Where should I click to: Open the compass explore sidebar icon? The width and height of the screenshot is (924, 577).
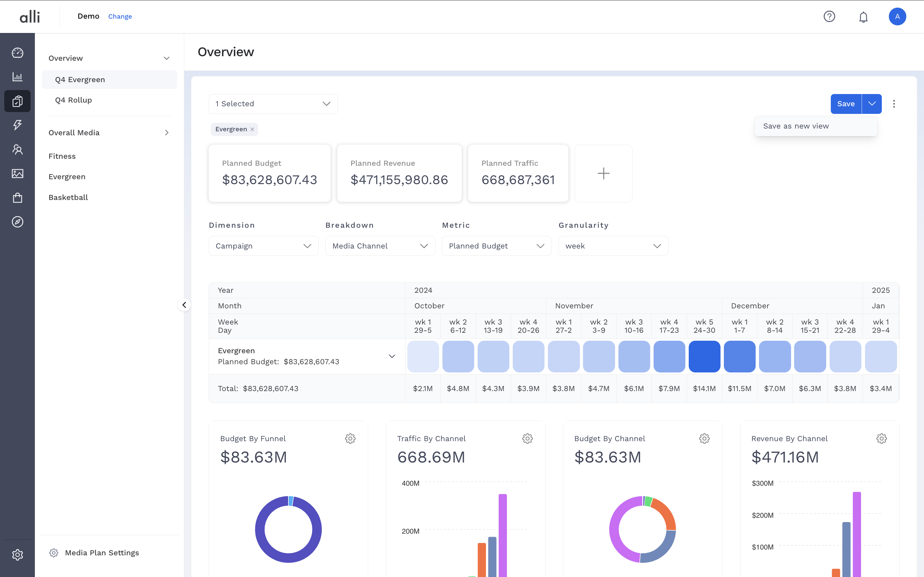[x=17, y=222]
